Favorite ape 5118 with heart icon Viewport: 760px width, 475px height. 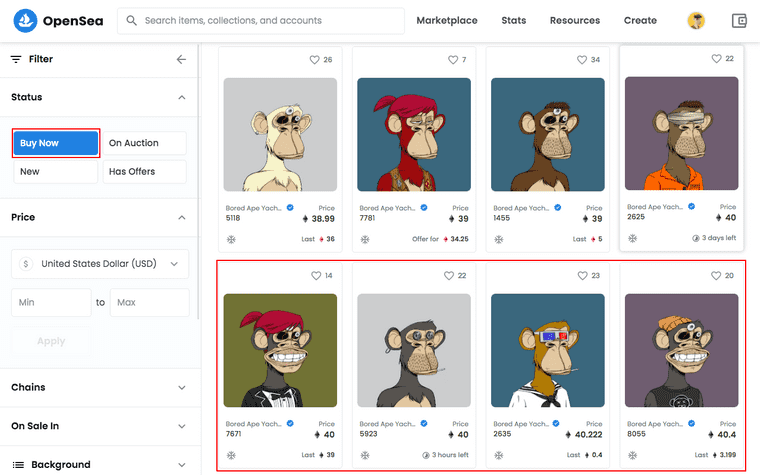coord(315,60)
